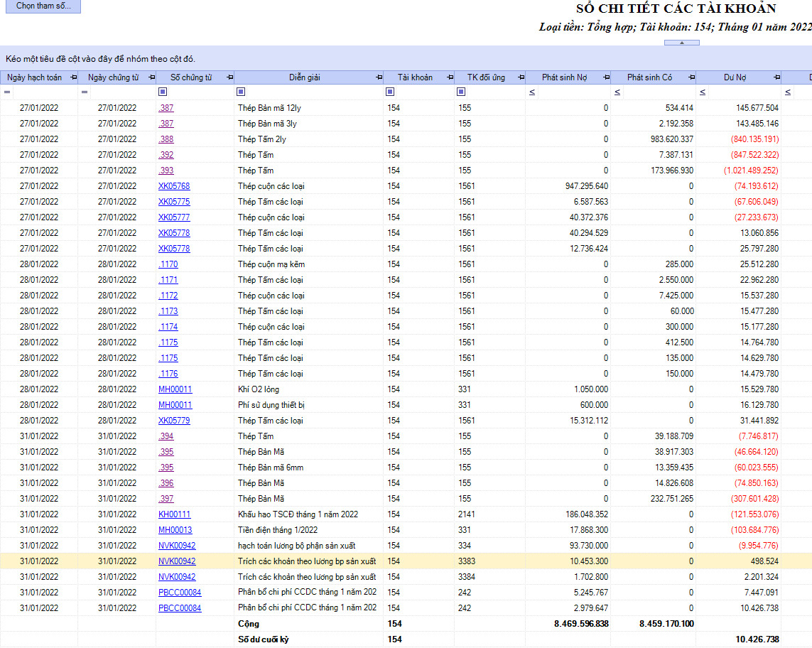Open MH00011 voucher for Khí O2 lỏng

point(175,389)
